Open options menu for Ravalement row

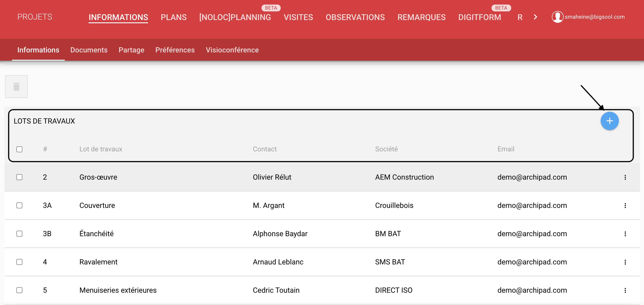(625, 262)
